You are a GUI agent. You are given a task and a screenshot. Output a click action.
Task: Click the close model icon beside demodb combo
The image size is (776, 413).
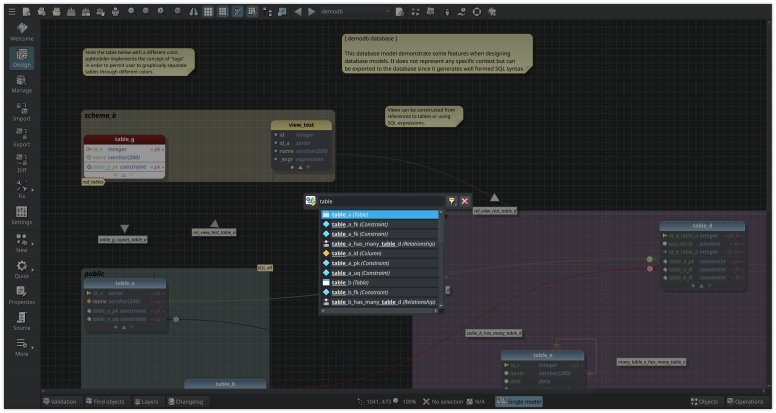[400, 11]
